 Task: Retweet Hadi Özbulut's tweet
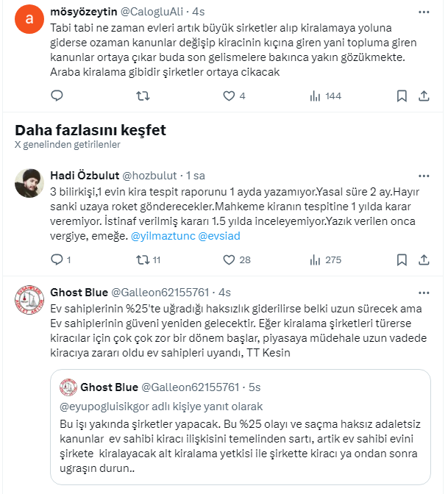tap(143, 259)
